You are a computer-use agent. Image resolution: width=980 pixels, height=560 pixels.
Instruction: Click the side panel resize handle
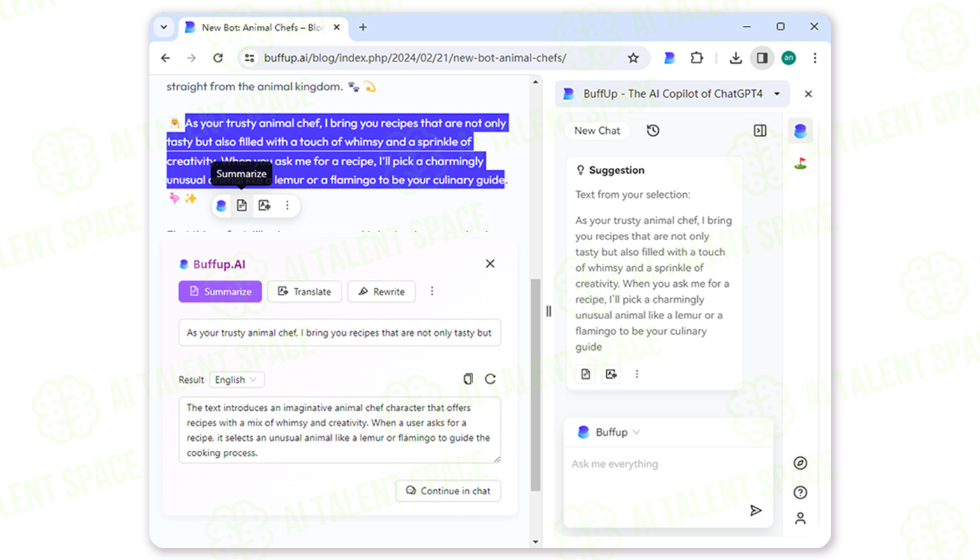(548, 311)
